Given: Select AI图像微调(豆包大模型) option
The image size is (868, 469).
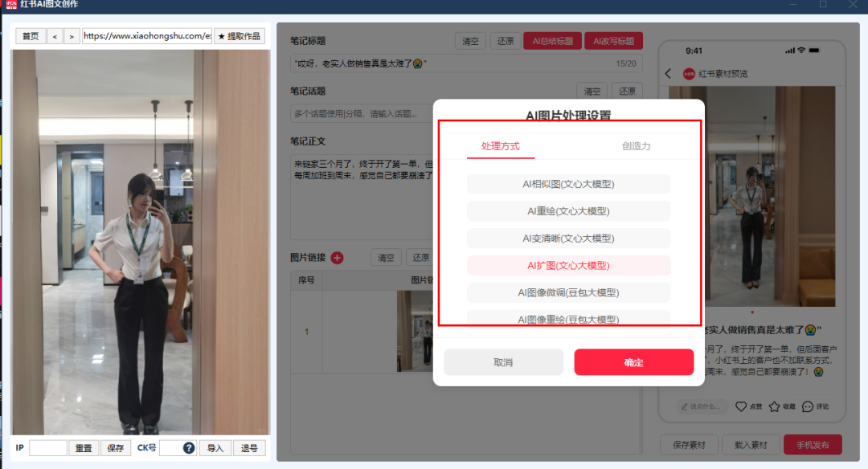Looking at the screenshot, I should tap(568, 292).
